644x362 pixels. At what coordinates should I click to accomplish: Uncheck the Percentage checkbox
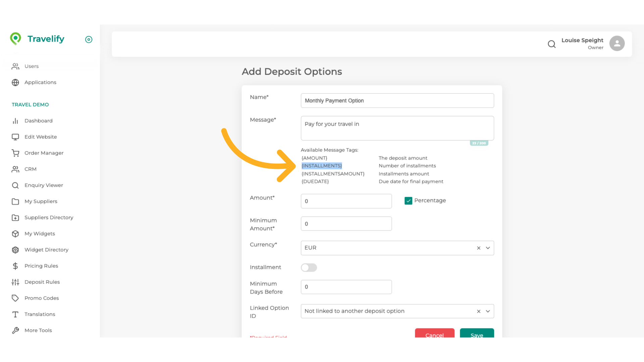point(408,201)
